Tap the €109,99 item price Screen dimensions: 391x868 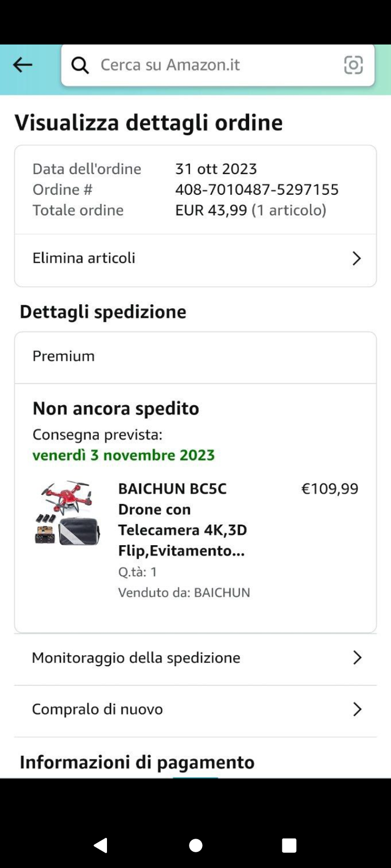pyautogui.click(x=330, y=489)
